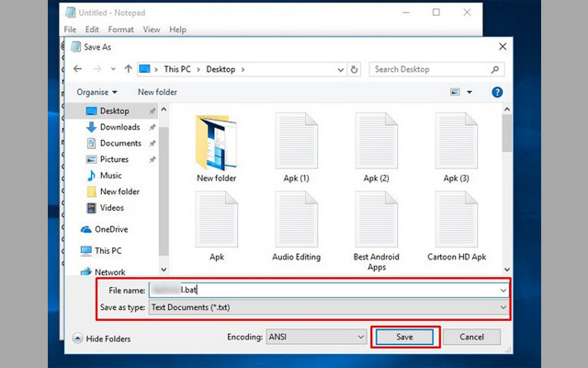Viewport: 588px width, 368px height.
Task: Click the New folder toolbar button
Action: (157, 92)
